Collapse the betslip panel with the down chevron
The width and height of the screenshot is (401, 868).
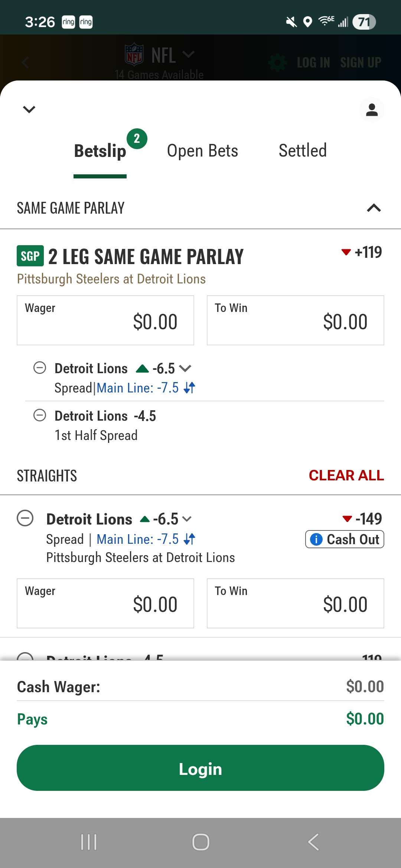pyautogui.click(x=29, y=109)
